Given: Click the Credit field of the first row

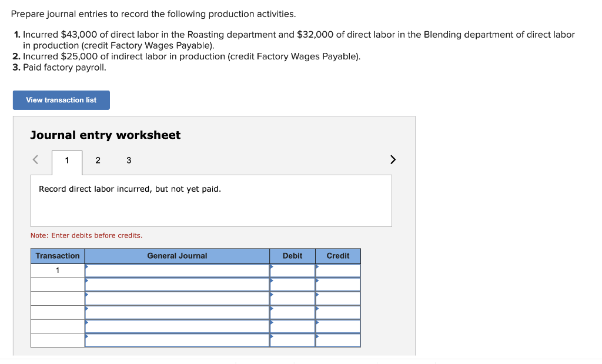Looking at the screenshot, I should pyautogui.click(x=337, y=270).
